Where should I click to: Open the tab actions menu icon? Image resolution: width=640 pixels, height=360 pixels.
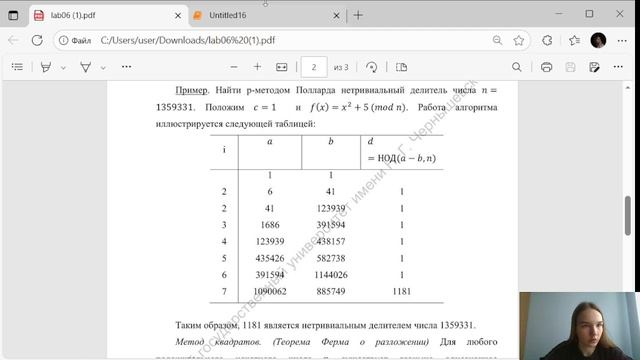pos(13,16)
